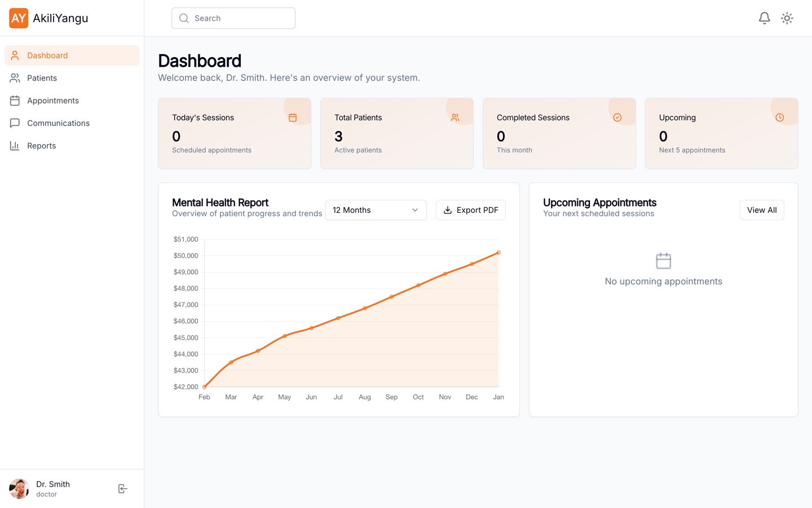Click the Feb data point on chart
The width and height of the screenshot is (812, 508).
(204, 387)
